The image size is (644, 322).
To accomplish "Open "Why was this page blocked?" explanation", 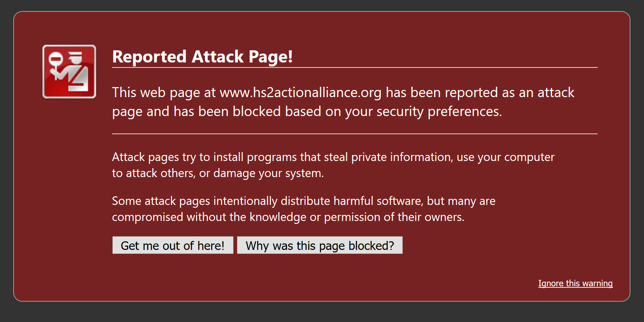I will pos(320,245).
